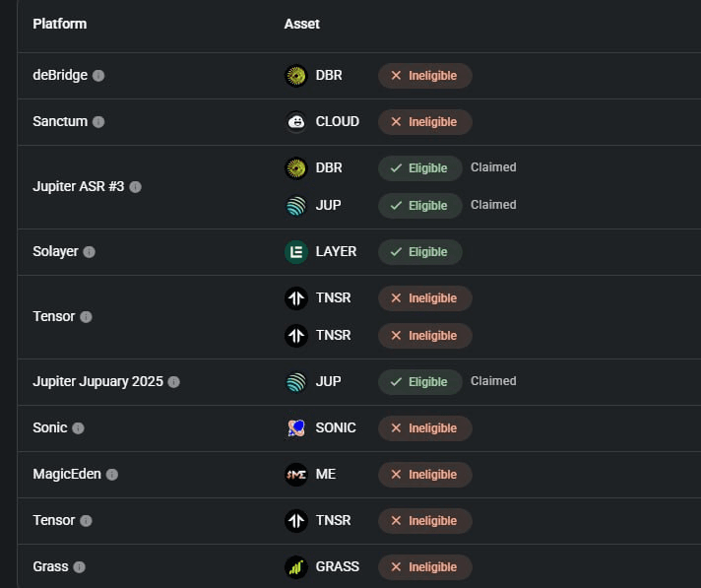Click the DBR token icon in deBridge row
Viewport: 701px width, 588px height.
[x=296, y=76]
